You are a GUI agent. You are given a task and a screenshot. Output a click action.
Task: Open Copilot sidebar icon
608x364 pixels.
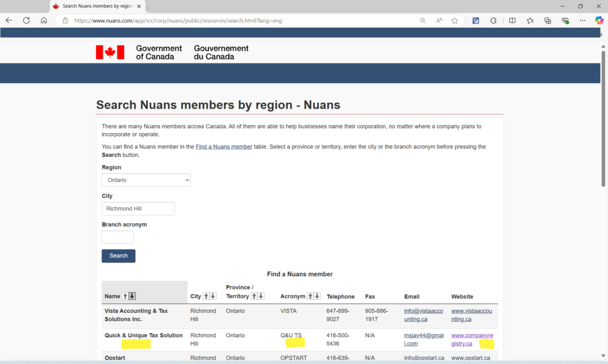pyautogui.click(x=599, y=21)
